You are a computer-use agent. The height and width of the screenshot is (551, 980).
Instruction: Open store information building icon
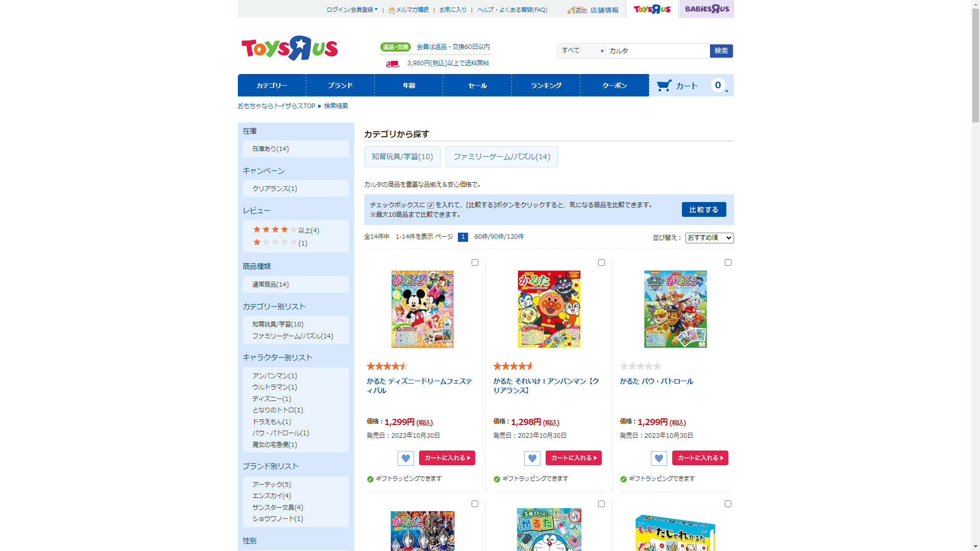coord(577,10)
